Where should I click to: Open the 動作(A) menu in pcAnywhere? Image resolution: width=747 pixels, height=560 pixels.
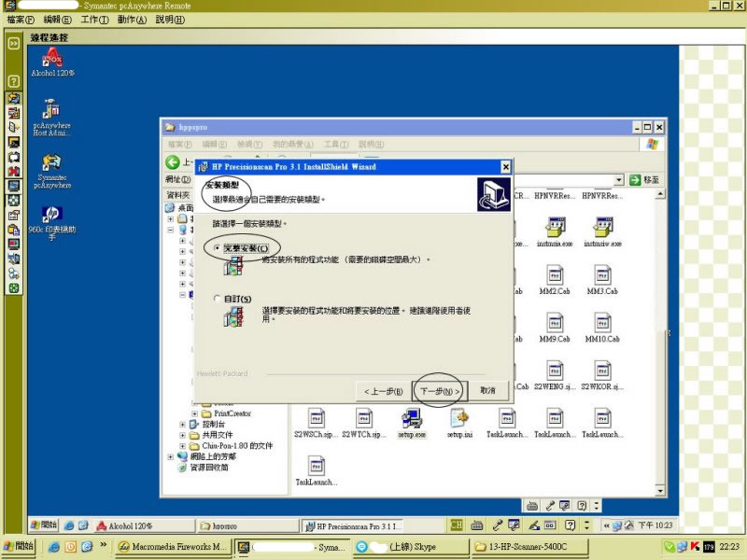point(132,20)
